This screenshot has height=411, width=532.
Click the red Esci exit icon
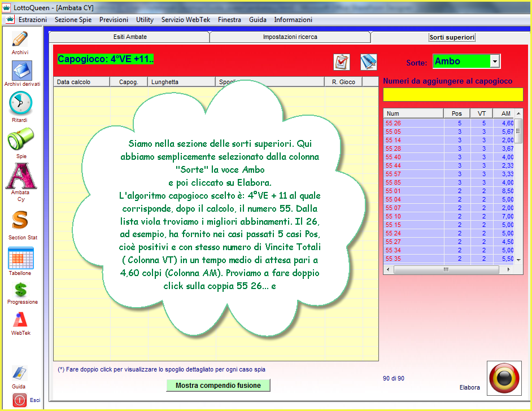click(20, 400)
